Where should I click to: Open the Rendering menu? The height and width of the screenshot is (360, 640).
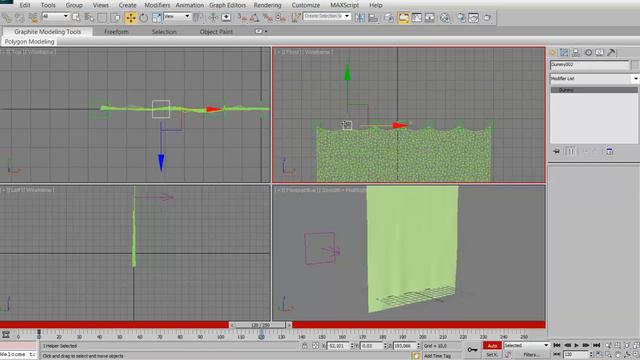[267, 5]
